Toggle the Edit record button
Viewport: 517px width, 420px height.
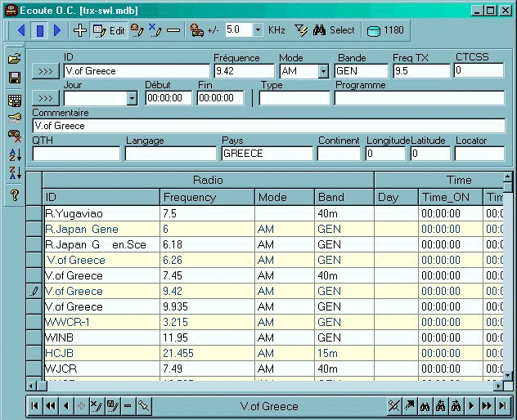(109, 30)
